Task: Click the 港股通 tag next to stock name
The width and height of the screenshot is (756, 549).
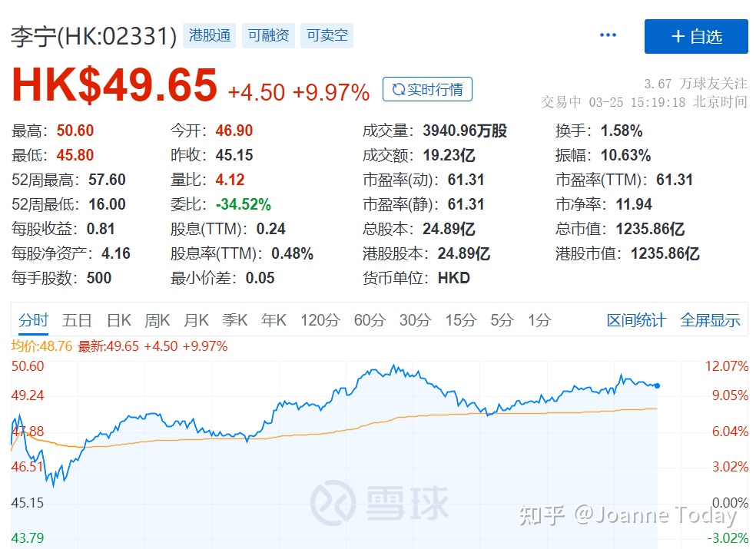Action: pyautogui.click(x=209, y=35)
